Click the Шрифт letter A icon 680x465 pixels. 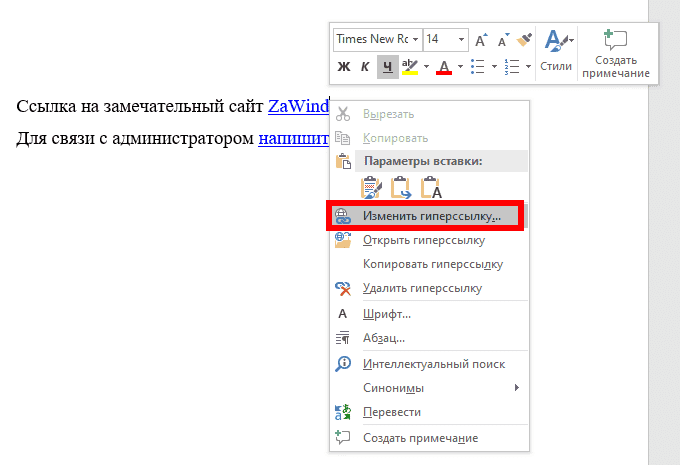(x=343, y=314)
